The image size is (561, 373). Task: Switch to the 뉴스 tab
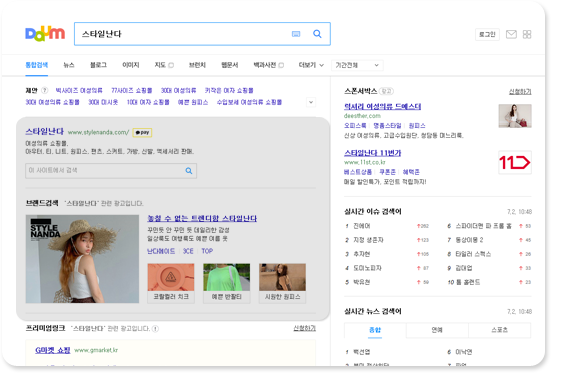[69, 65]
